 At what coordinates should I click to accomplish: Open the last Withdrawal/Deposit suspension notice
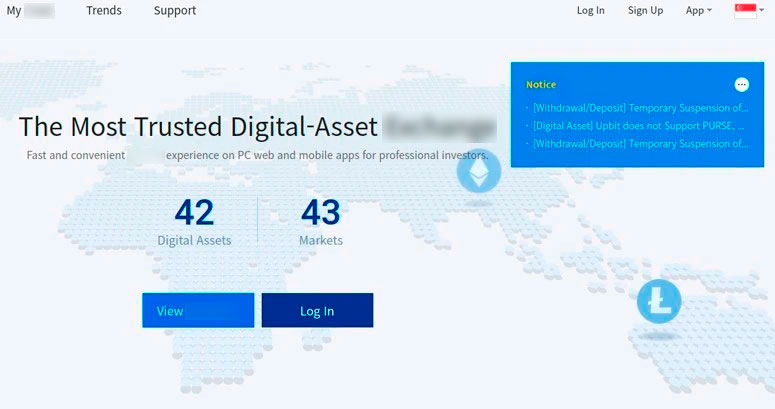tap(640, 144)
